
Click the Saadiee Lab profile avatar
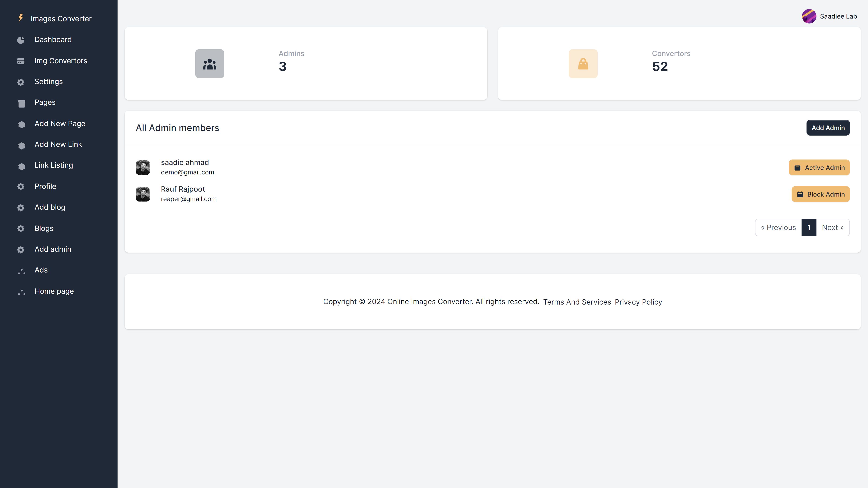click(809, 16)
